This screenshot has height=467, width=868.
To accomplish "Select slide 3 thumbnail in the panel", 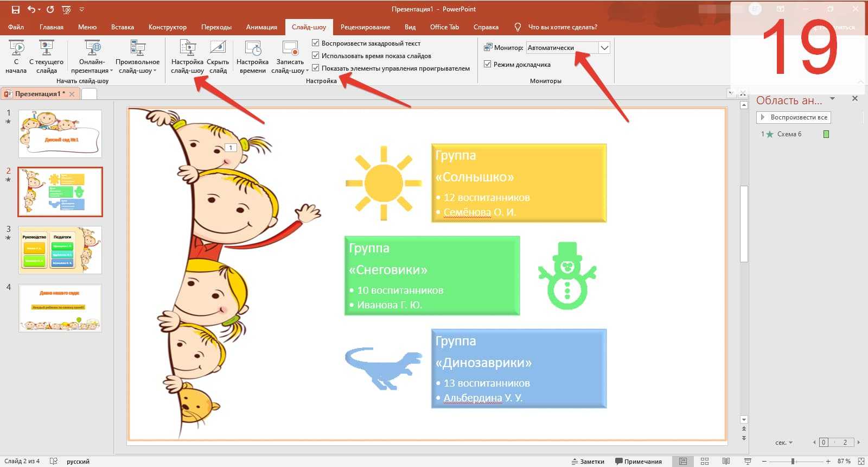I will 60,250.
